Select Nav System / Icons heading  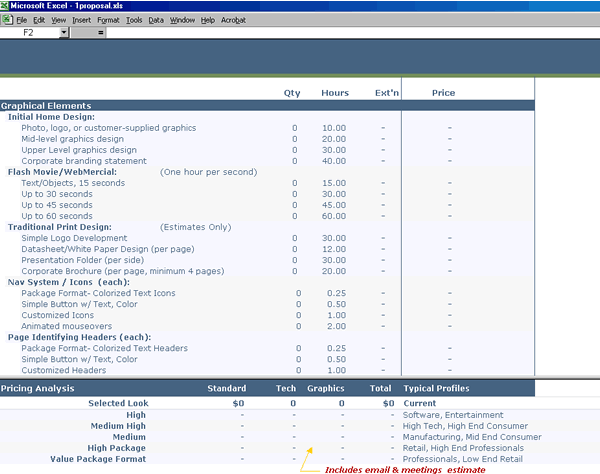pos(69,282)
